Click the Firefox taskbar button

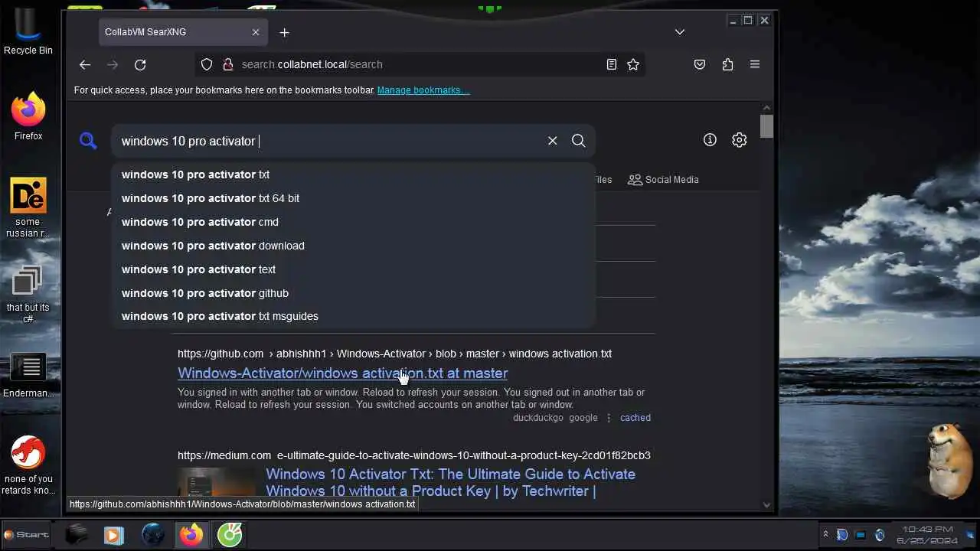coord(191,535)
